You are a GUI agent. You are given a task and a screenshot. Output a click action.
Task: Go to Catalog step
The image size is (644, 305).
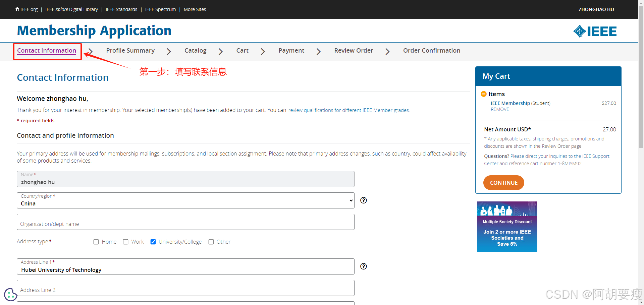(x=196, y=51)
